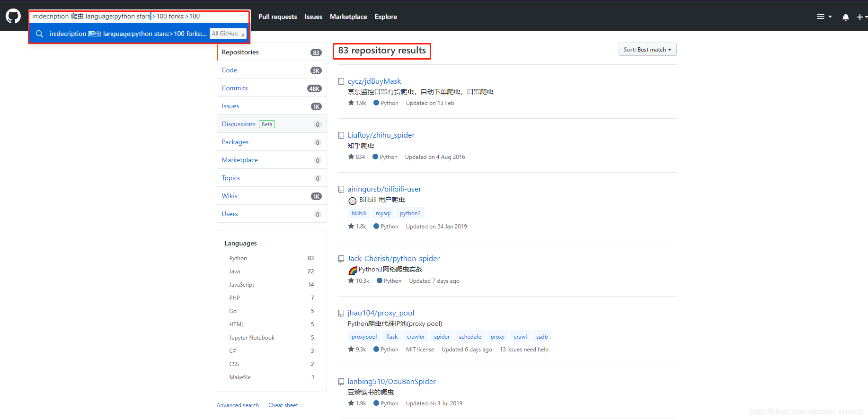Select the search suggestion row
Image resolution: width=868 pixels, height=420 pixels.
(x=139, y=34)
